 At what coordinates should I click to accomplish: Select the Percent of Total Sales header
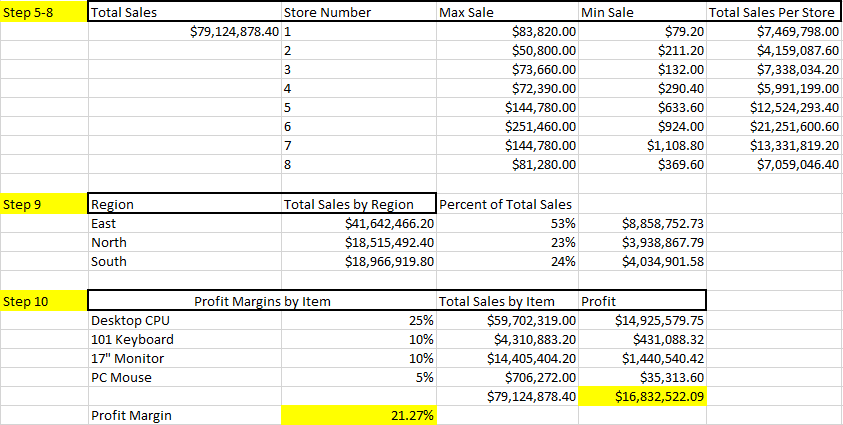tap(507, 204)
